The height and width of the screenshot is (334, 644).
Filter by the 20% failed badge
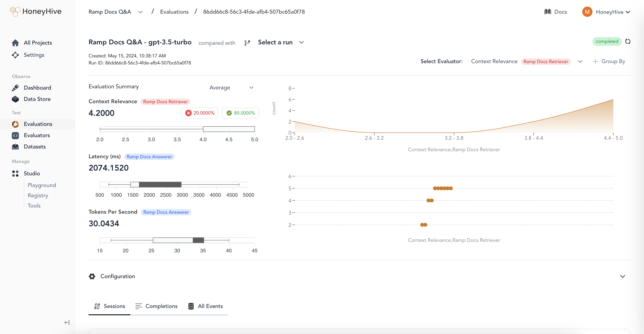tap(200, 113)
